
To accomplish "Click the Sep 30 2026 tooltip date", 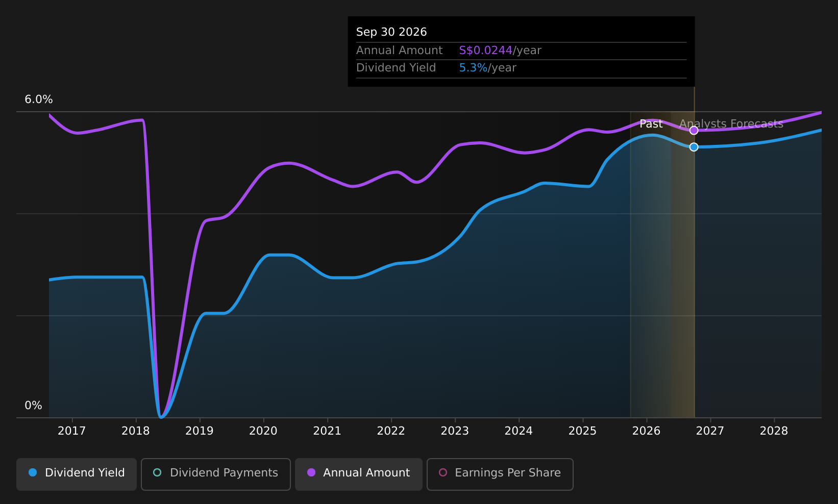I will pyautogui.click(x=391, y=32).
